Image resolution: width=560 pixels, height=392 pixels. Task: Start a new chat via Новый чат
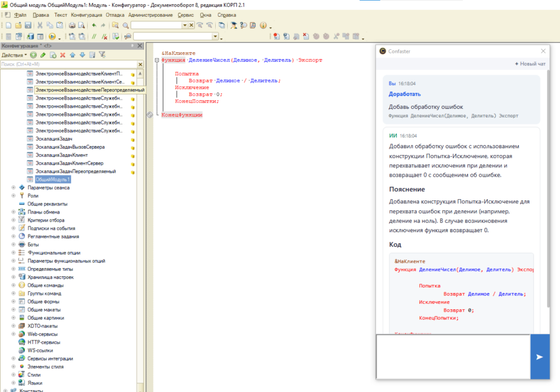(530, 64)
